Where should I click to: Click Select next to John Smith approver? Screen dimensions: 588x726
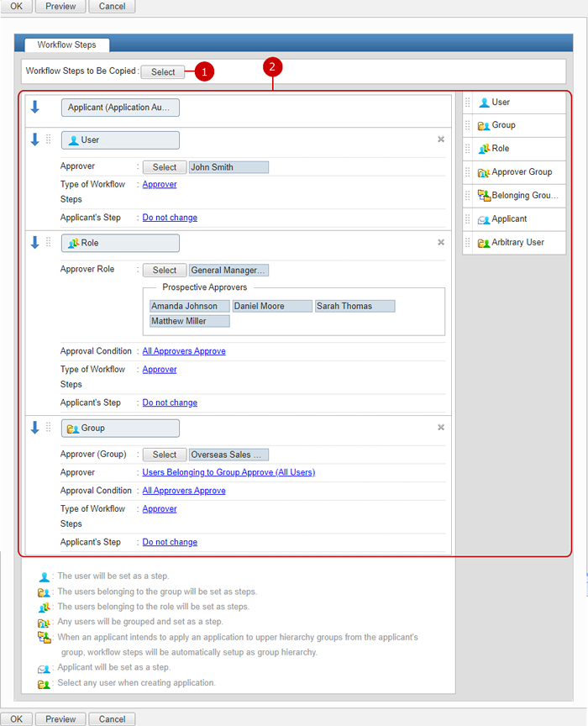point(165,167)
